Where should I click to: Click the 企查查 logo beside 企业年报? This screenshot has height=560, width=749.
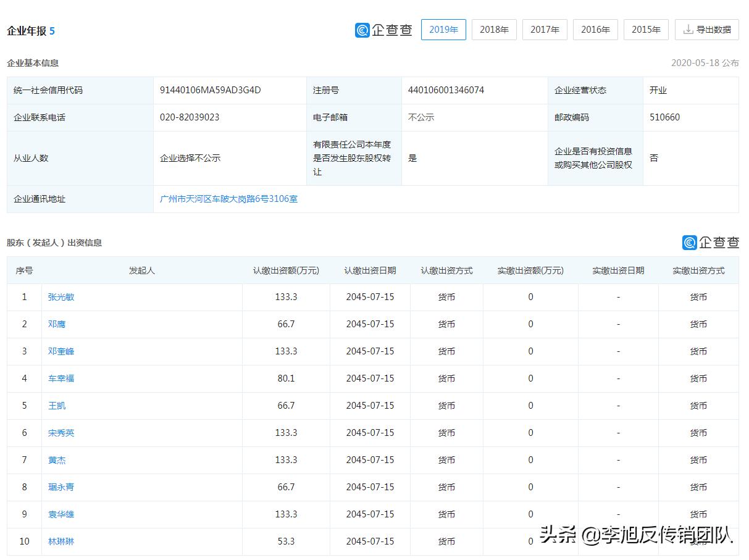click(x=383, y=29)
